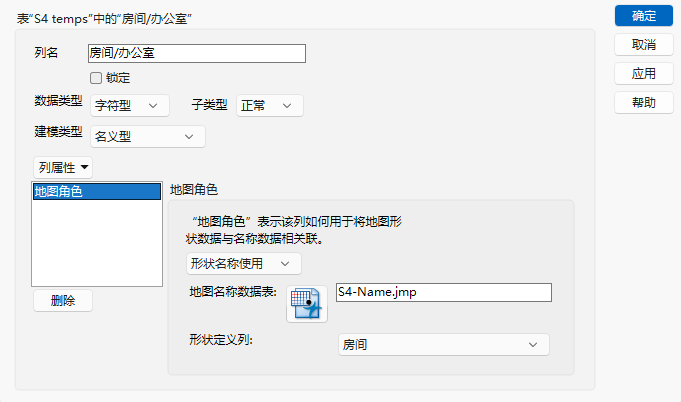
Task: Click the 取消 button
Action: (x=644, y=45)
